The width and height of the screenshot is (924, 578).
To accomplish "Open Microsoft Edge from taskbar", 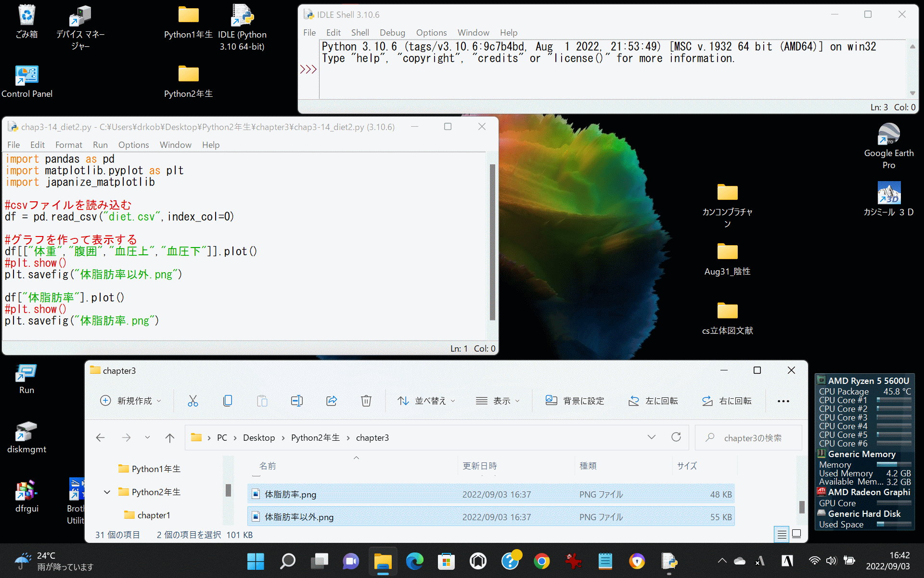I will pos(414,561).
